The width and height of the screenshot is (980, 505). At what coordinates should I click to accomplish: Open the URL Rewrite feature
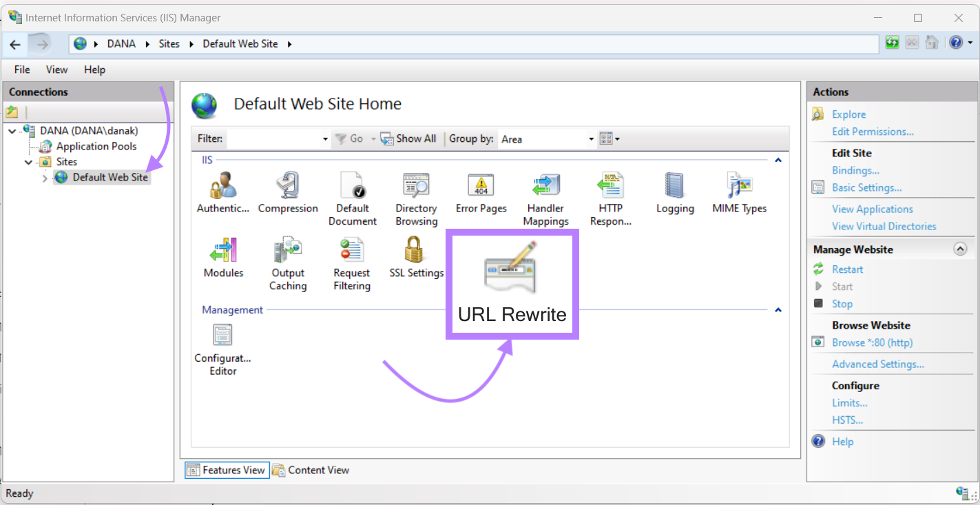512,284
